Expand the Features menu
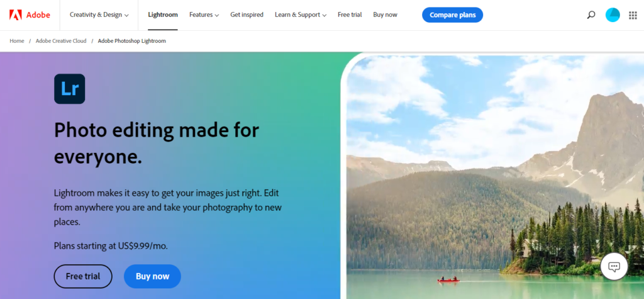This screenshot has height=299, width=644. [x=204, y=15]
